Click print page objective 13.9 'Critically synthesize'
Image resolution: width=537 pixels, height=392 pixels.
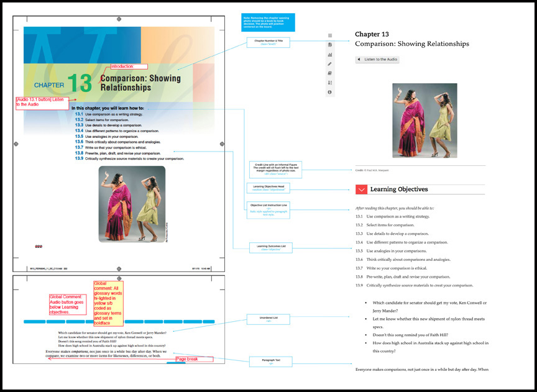[129, 158]
